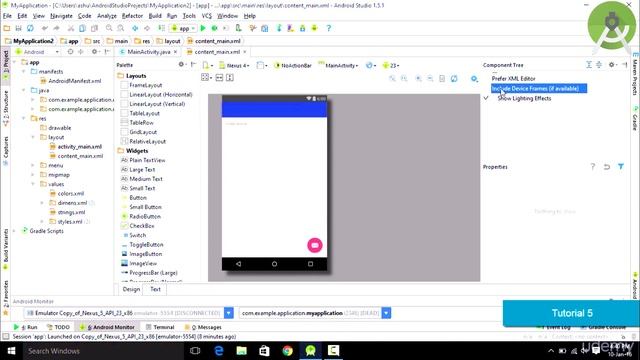The image size is (640, 360).
Task: Open activity_main.xml in project tree
Action: point(80,147)
